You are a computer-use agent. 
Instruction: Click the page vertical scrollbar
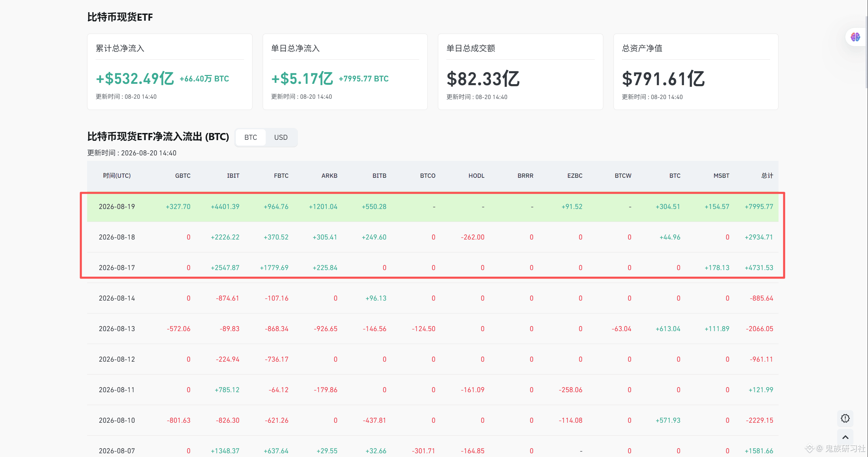click(866, 51)
